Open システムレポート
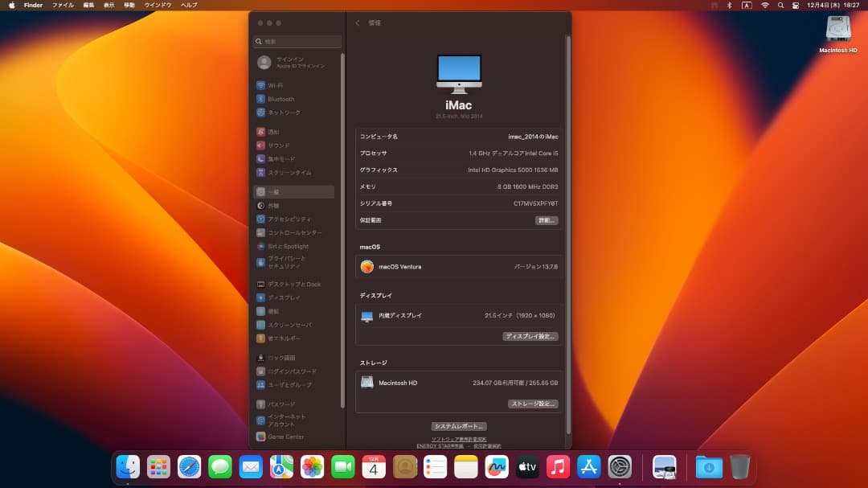 459,426
